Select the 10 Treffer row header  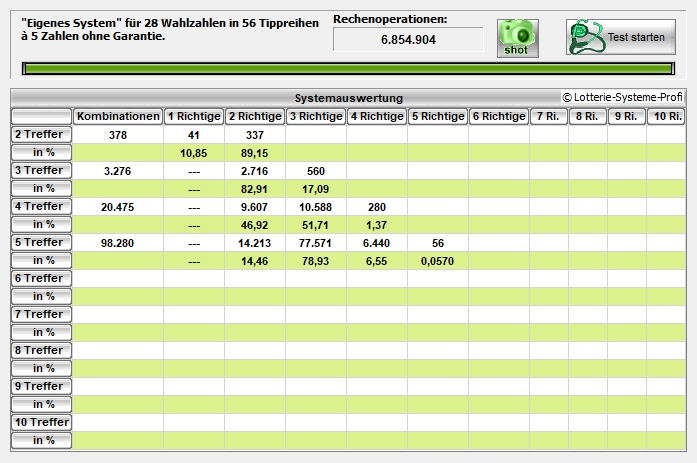click(41, 423)
